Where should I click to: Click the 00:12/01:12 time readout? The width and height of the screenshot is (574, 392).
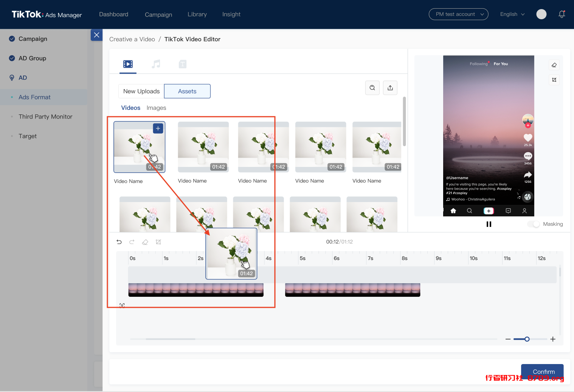point(340,242)
